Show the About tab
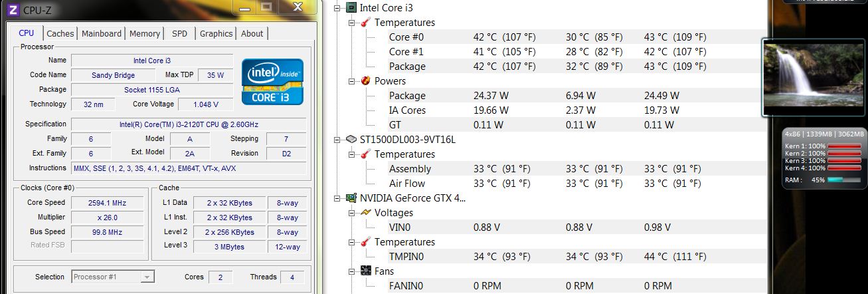Screen dimensions: 868x294 (252, 34)
